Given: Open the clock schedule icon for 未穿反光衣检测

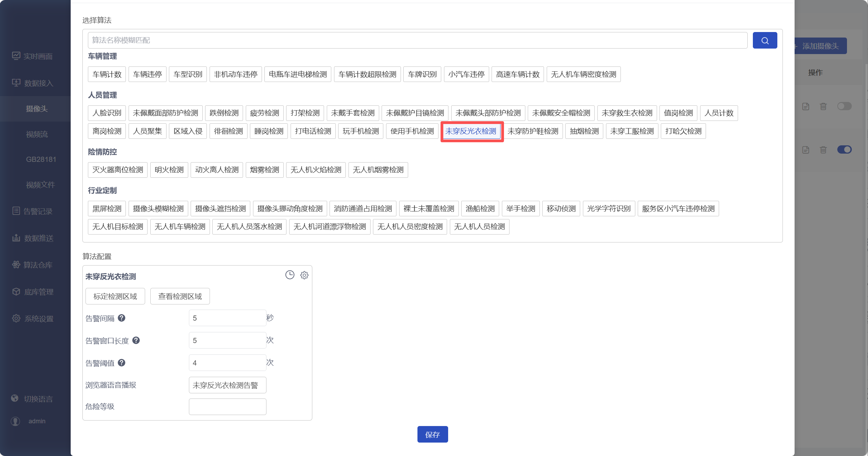Looking at the screenshot, I should click(290, 275).
